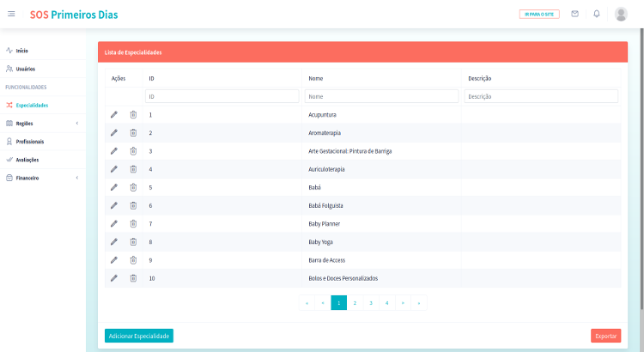
Task: Open Regiões in sidebar
Action: 24,124
